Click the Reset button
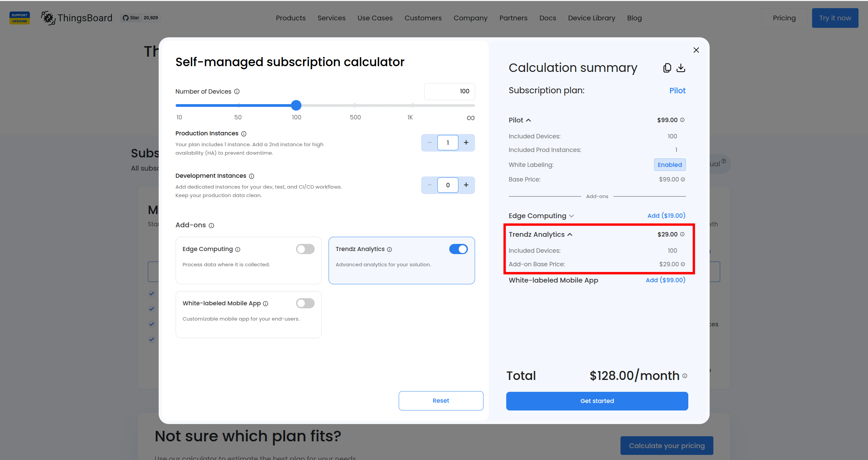Viewport: 868px width, 460px height. 441,401
